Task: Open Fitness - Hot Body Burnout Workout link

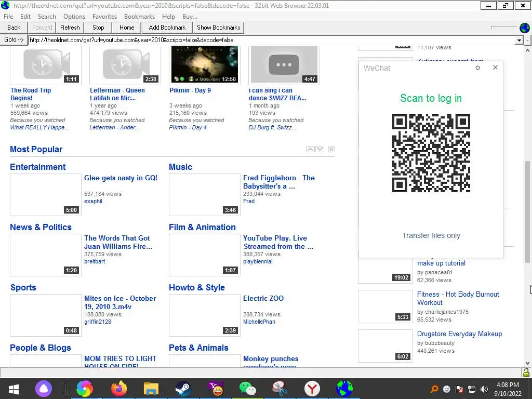Action: click(458, 298)
